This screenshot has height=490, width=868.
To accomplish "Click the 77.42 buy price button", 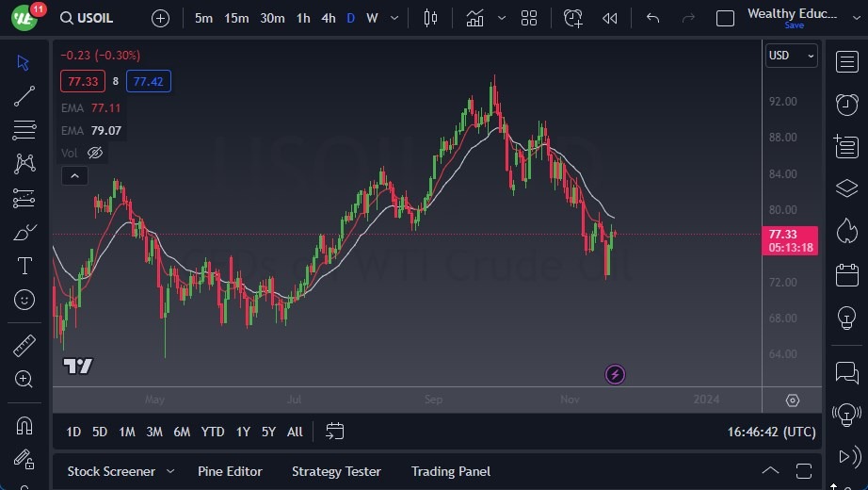I will pyautogui.click(x=149, y=81).
